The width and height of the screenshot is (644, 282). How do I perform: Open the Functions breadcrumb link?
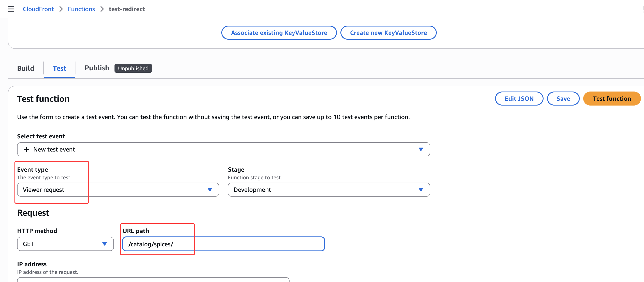click(x=81, y=9)
